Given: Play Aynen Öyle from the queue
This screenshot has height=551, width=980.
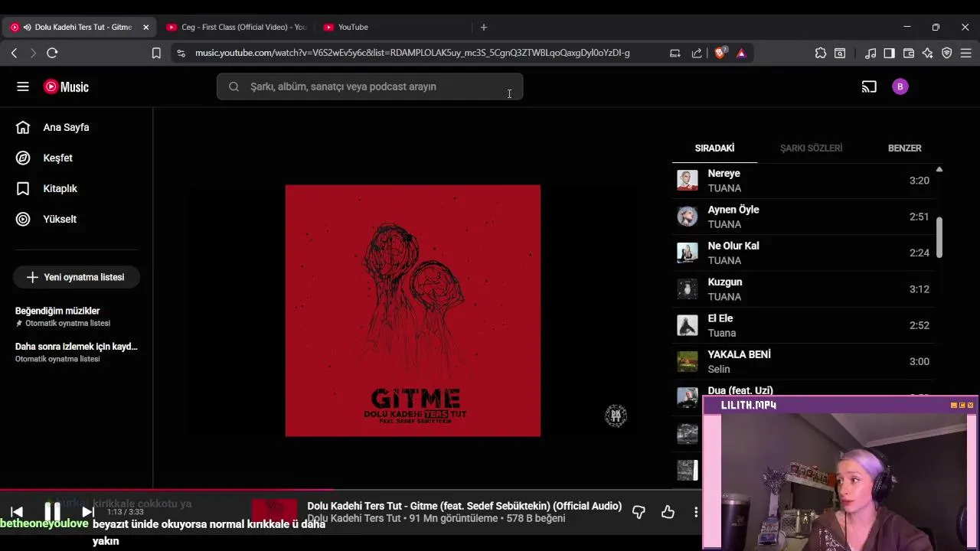Looking at the screenshot, I should pyautogui.click(x=803, y=217).
